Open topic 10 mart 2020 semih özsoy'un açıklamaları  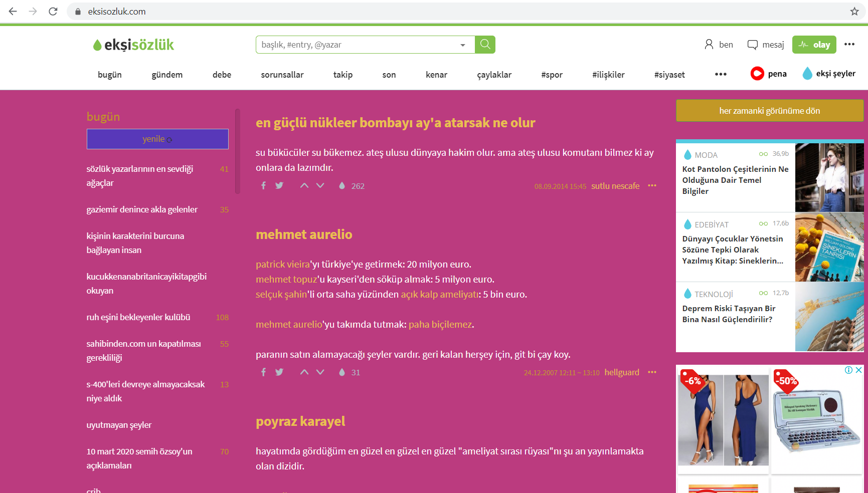(139, 458)
